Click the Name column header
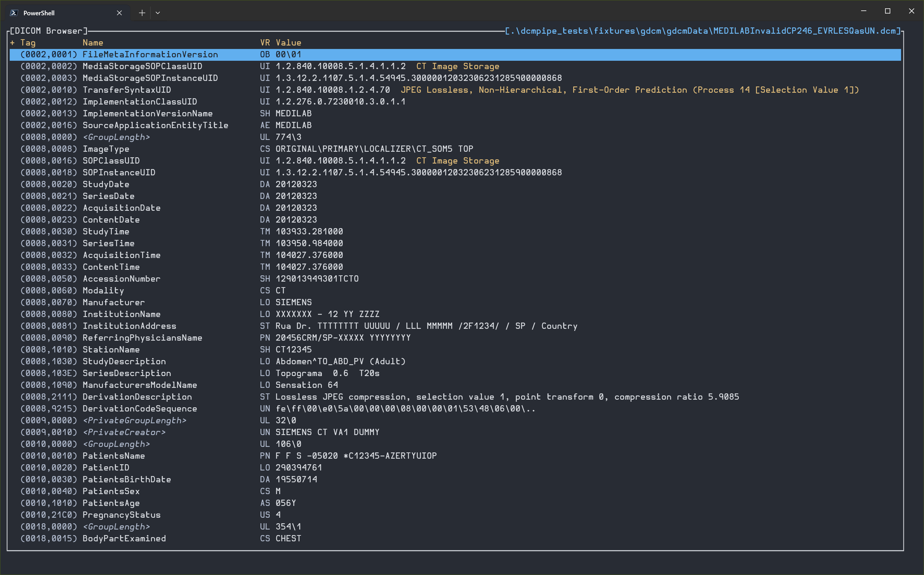This screenshot has height=575, width=924. [x=93, y=43]
